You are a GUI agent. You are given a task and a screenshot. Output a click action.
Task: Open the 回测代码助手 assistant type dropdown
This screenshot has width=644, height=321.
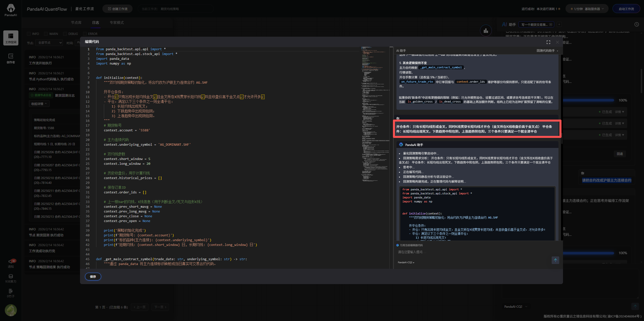547,51
